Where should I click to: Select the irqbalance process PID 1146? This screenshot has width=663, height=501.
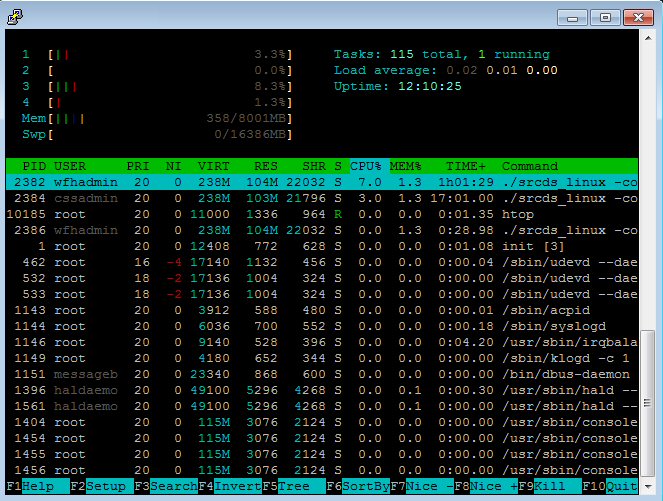(x=322, y=342)
